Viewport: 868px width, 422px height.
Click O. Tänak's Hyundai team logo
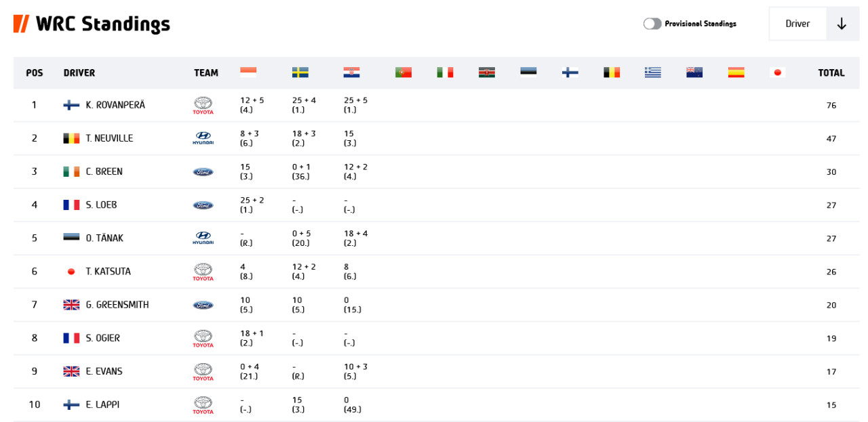(x=203, y=238)
